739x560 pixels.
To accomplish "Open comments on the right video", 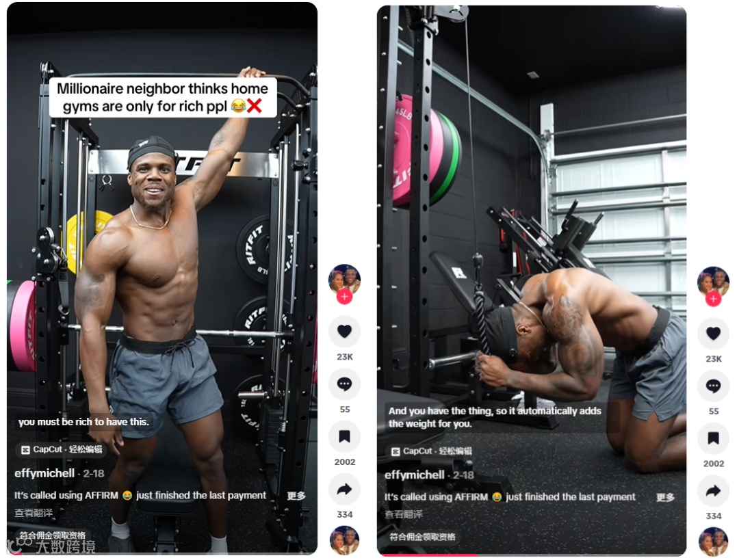I will click(x=713, y=386).
